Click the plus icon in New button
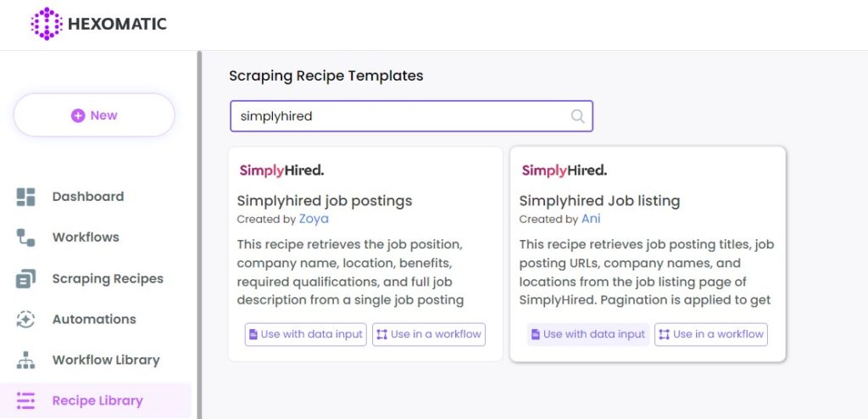Viewport: 868px width, 419px height. coord(78,115)
